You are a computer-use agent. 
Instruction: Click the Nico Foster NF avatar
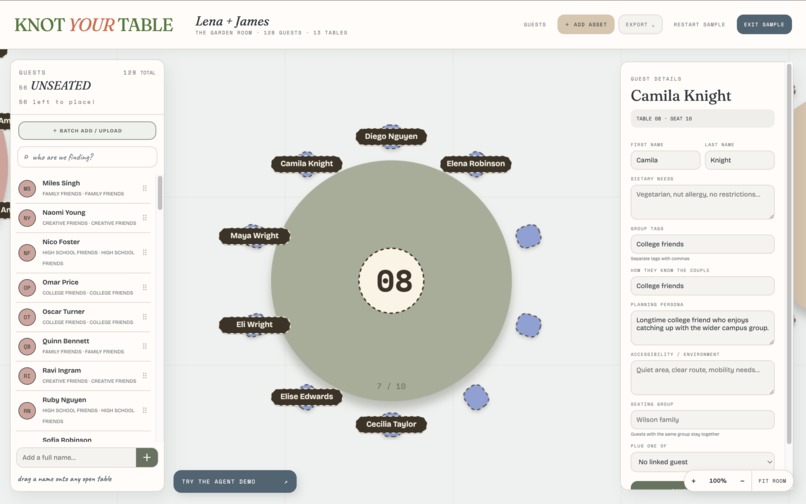pos(27,253)
